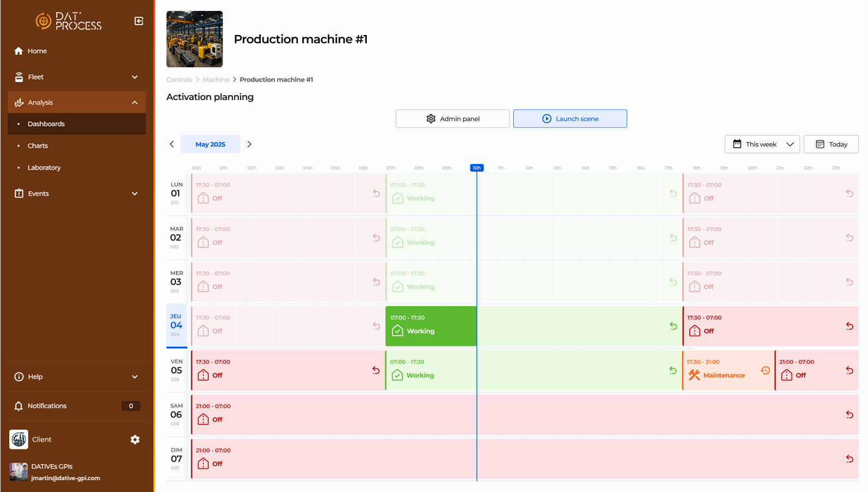Go to the previous month arrow
The width and height of the screenshot is (868, 492).
pyautogui.click(x=172, y=144)
